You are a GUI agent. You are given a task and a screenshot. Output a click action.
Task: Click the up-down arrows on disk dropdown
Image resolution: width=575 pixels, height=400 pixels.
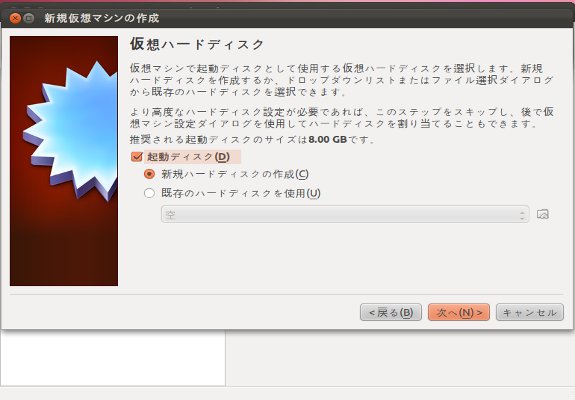(522, 214)
